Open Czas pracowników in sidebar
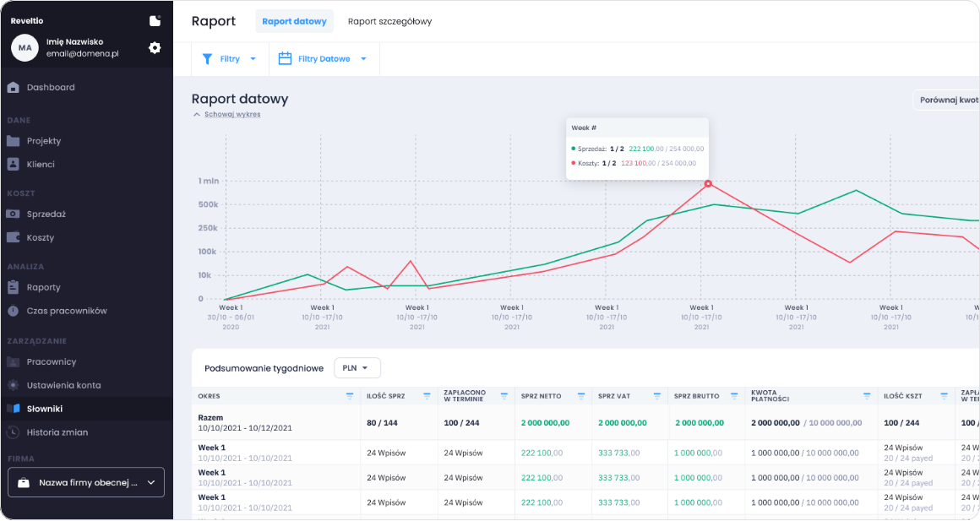 66,311
